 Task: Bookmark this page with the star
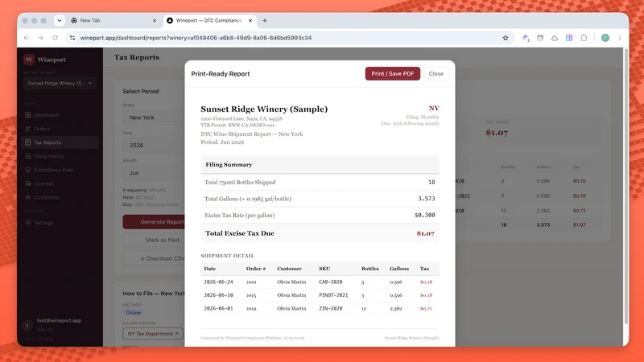(x=506, y=38)
